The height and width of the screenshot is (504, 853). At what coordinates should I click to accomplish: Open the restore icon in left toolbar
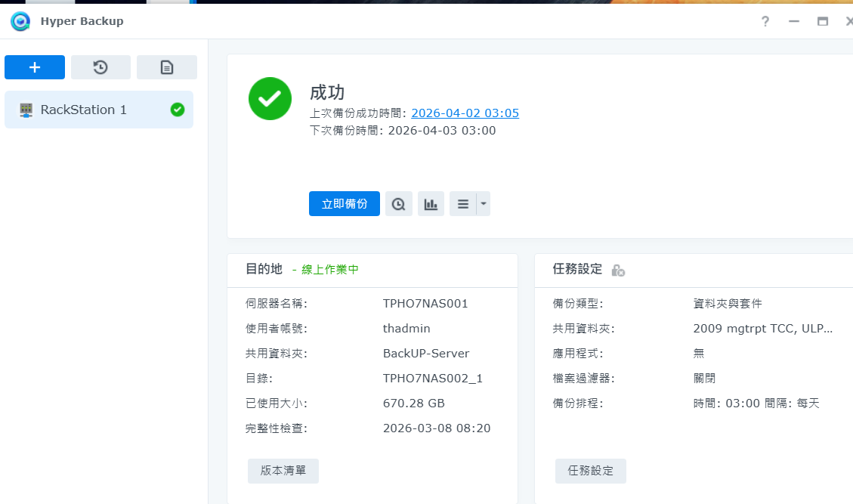(100, 67)
